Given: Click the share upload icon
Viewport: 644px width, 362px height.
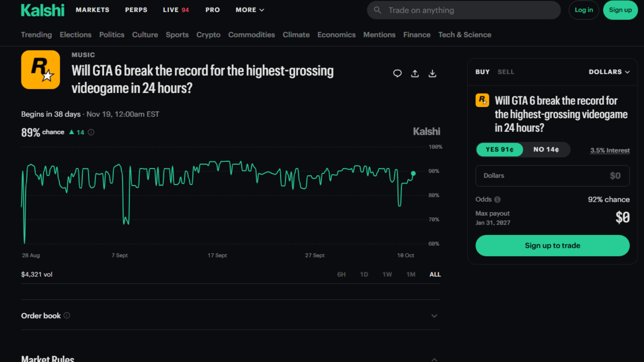Looking at the screenshot, I should point(415,74).
